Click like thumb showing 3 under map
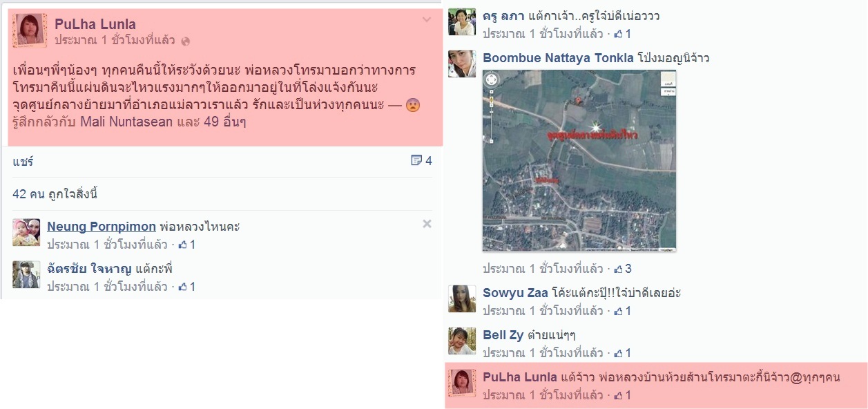 click(618, 269)
